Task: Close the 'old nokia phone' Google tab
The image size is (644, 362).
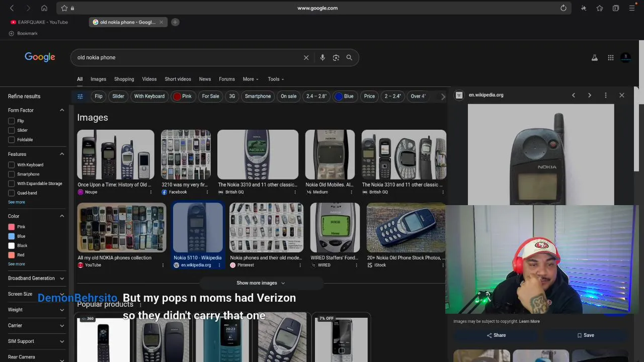Action: coord(161,22)
